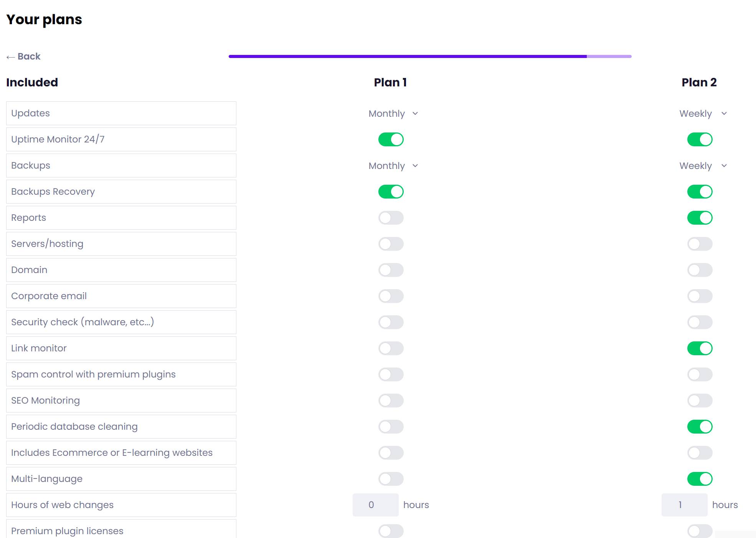This screenshot has width=756, height=538.
Task: Enable Reports toggle for Plan 1
Action: [x=391, y=218]
